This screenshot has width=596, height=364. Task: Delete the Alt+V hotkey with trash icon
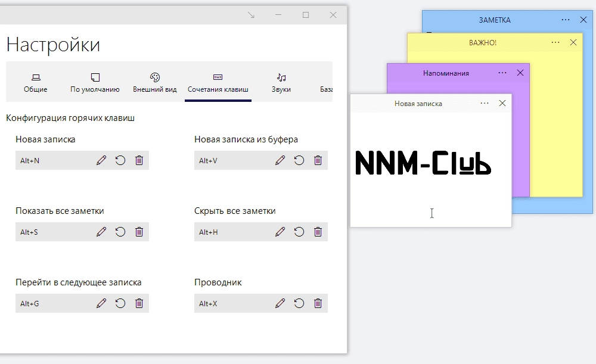tap(318, 160)
